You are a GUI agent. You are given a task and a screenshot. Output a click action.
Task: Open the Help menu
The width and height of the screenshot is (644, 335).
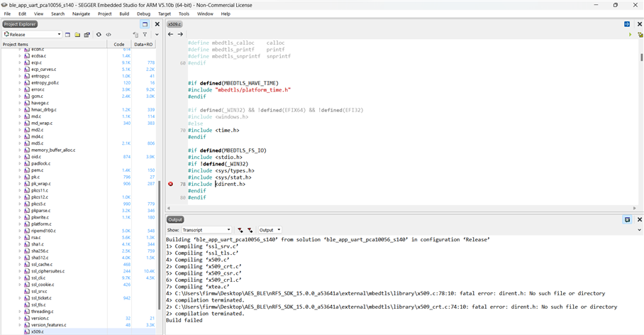[226, 13]
